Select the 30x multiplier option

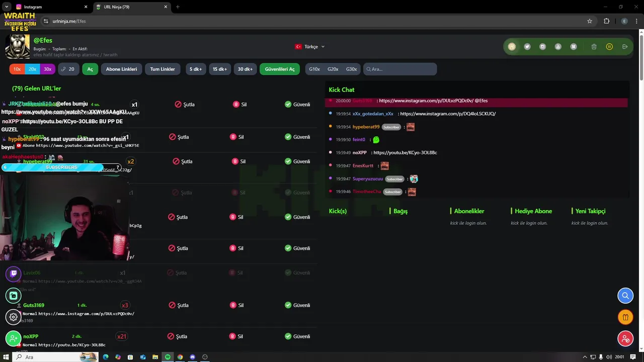[47, 69]
